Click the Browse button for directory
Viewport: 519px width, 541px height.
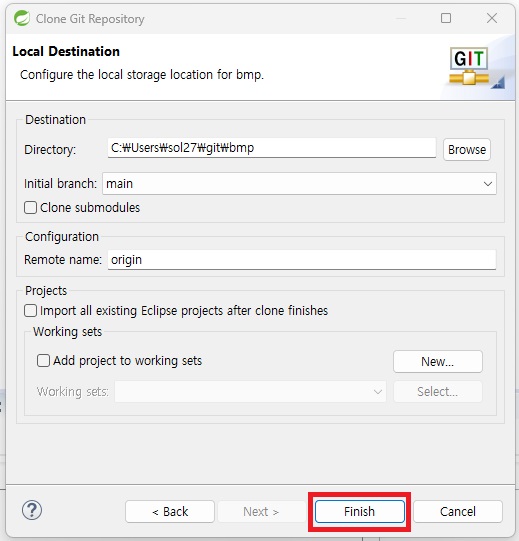(x=467, y=150)
